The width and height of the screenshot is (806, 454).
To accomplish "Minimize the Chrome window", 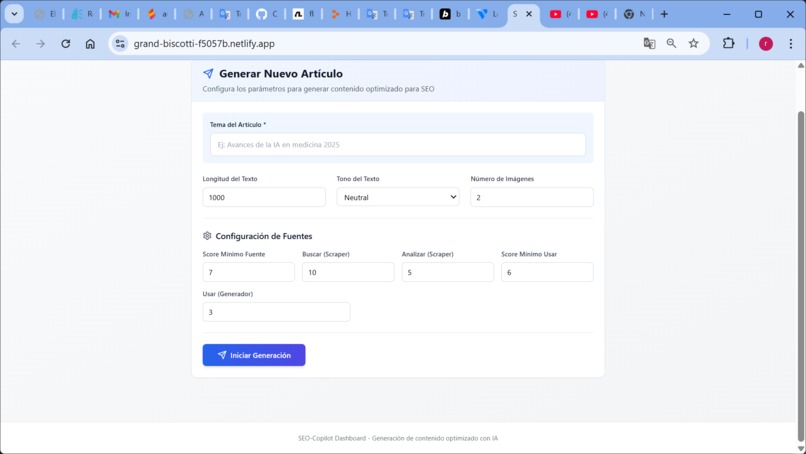I will pyautogui.click(x=726, y=14).
